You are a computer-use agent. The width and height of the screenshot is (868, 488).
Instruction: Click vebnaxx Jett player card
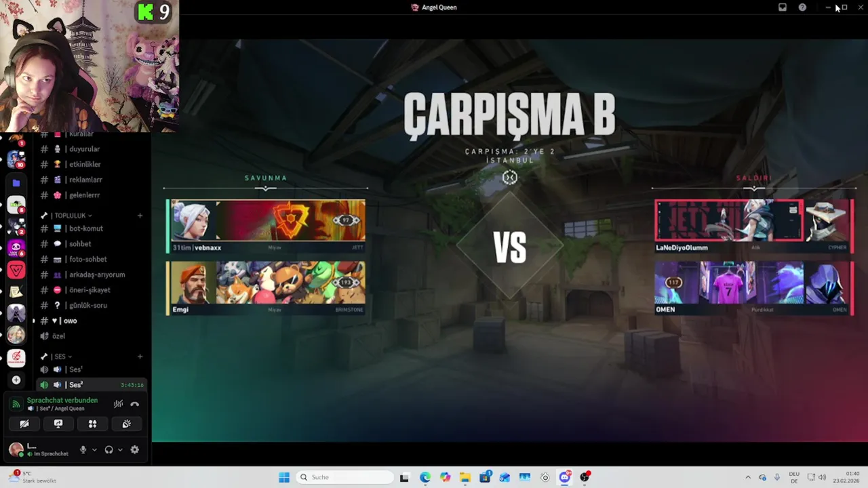click(266, 226)
